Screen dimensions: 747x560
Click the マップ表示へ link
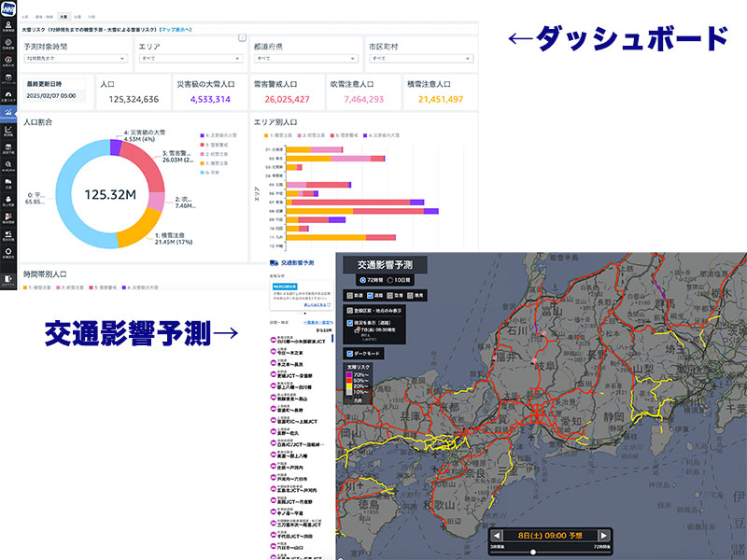pyautogui.click(x=176, y=30)
